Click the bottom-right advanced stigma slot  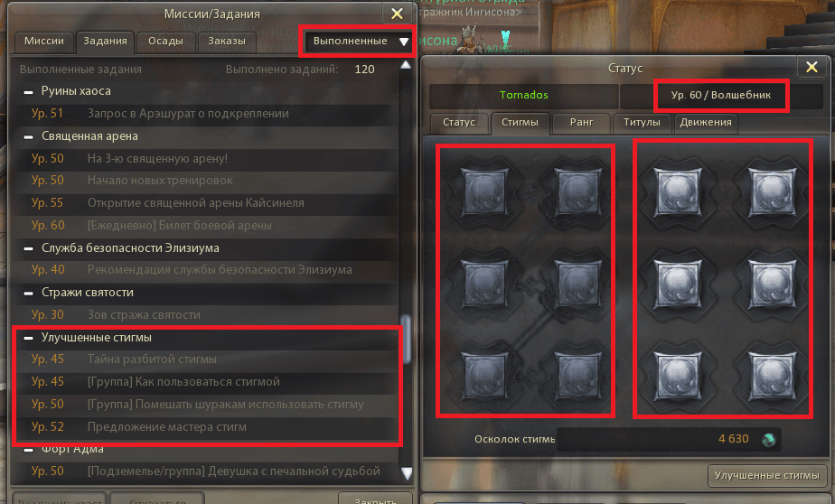(772, 377)
